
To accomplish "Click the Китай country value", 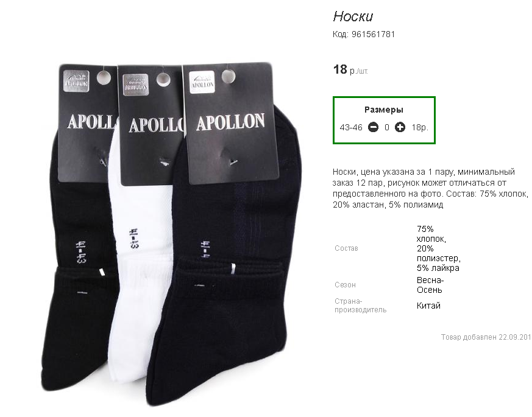I will [x=428, y=306].
